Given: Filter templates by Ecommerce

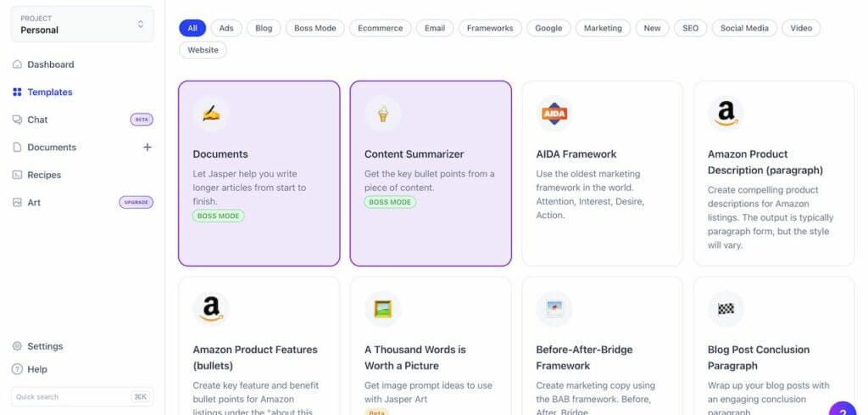Looking at the screenshot, I should (381, 28).
